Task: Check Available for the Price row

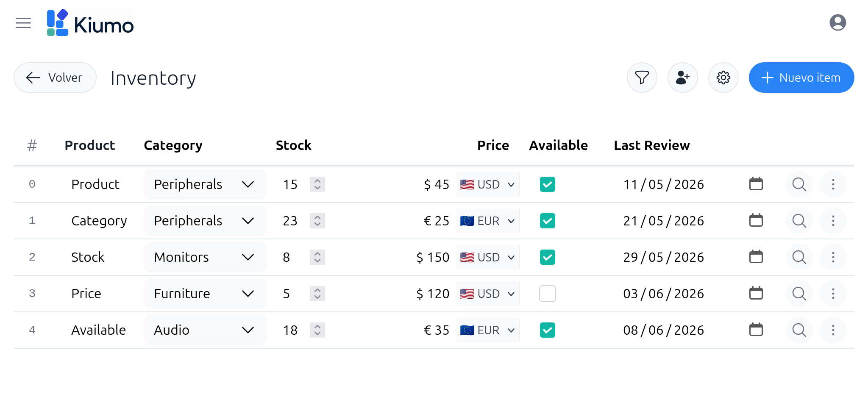Action: (x=547, y=294)
